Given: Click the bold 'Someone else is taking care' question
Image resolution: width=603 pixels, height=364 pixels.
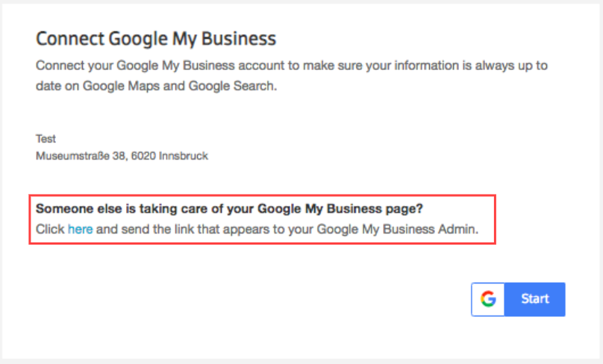Looking at the screenshot, I should (x=235, y=207).
